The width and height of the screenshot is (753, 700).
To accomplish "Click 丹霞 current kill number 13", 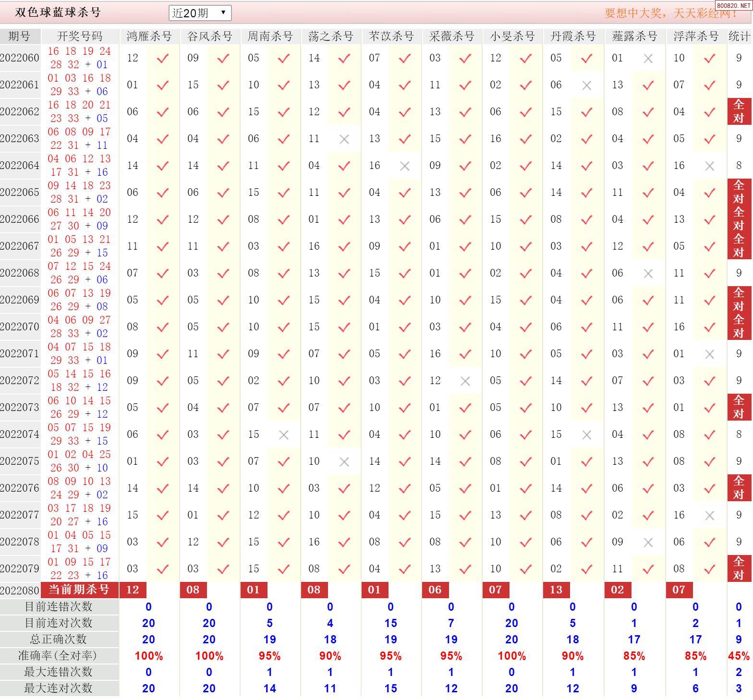I will click(x=557, y=590).
